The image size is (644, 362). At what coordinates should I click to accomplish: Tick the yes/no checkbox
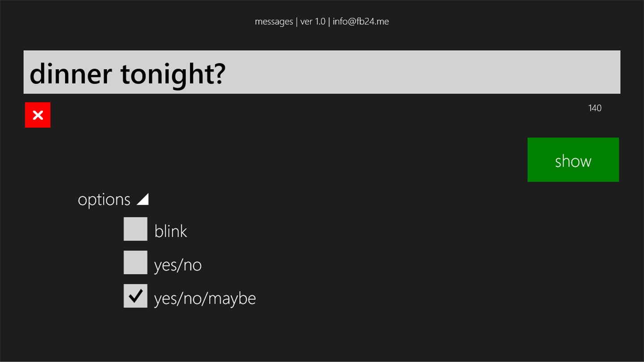click(x=136, y=262)
